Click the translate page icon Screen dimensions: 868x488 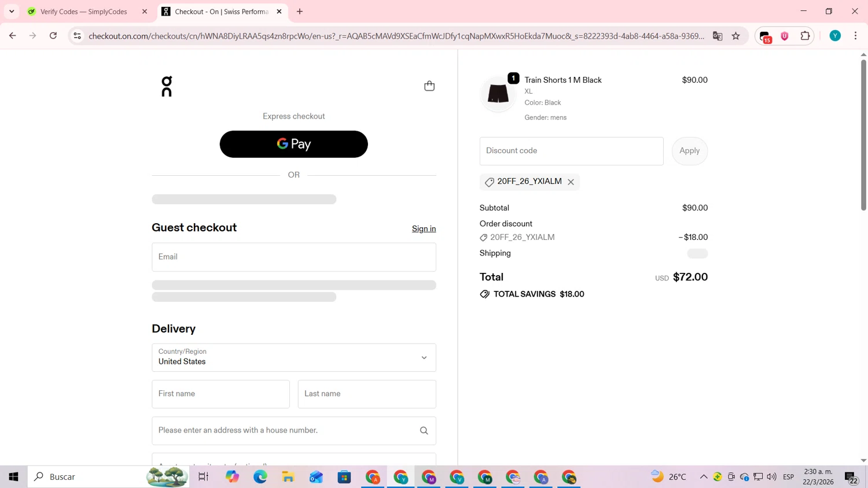[718, 36]
